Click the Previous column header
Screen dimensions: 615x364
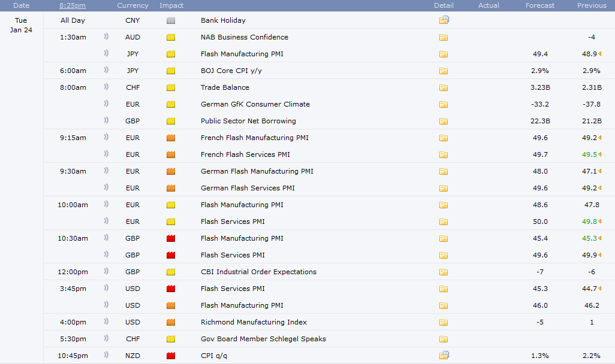point(592,5)
